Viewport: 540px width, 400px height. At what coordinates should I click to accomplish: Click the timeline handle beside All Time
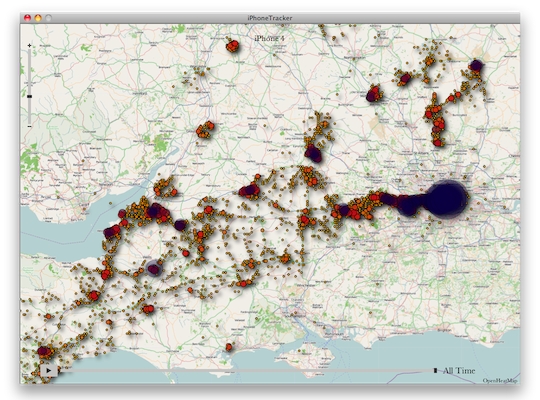pos(435,370)
